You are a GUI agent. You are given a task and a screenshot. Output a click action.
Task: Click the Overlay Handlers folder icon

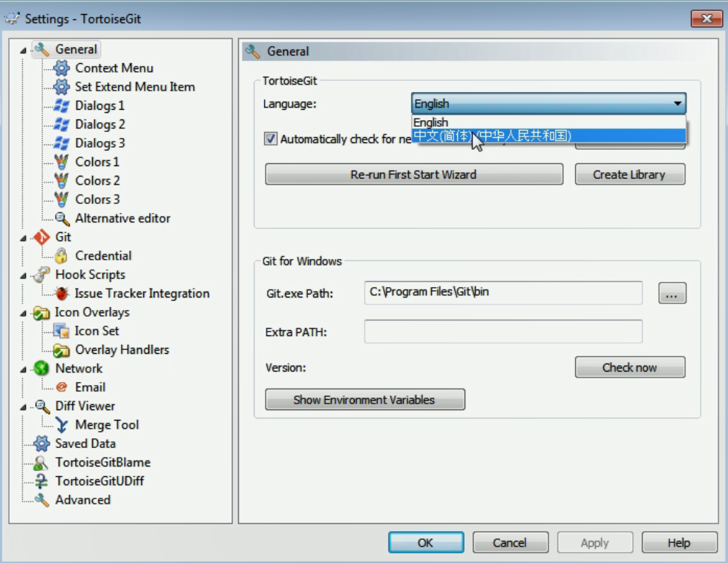[x=62, y=350]
